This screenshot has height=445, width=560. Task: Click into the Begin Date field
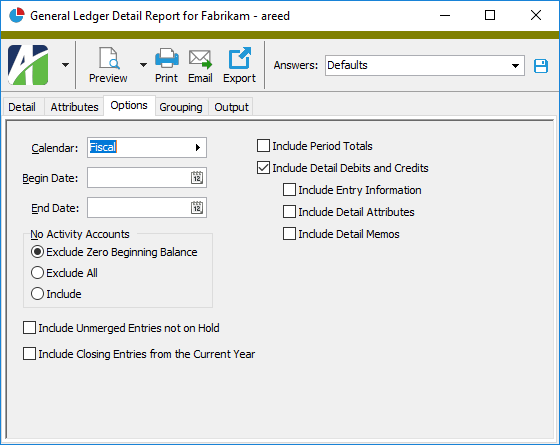point(139,178)
